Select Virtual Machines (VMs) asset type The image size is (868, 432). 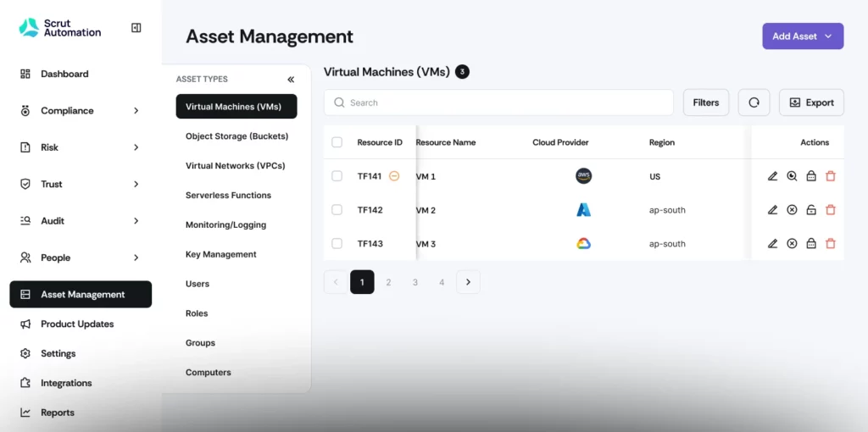coord(236,107)
